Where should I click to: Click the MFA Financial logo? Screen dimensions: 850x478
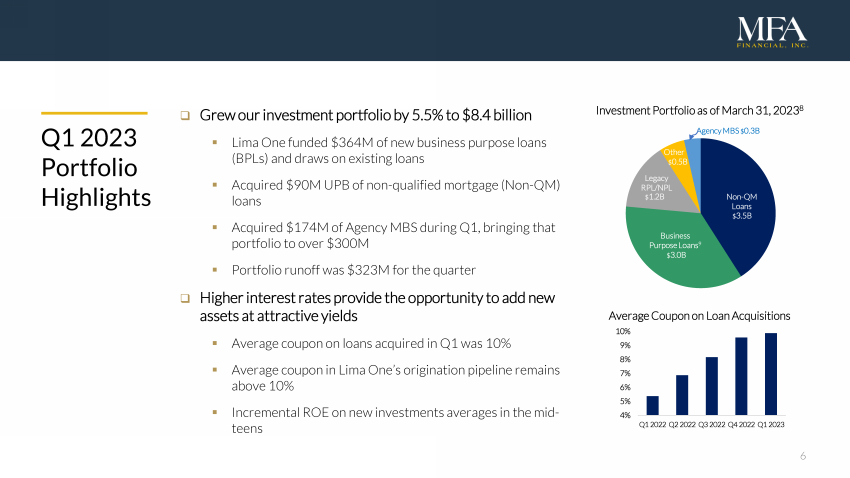click(770, 32)
